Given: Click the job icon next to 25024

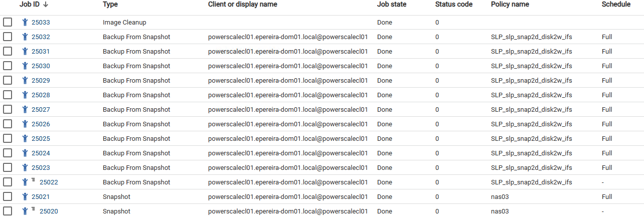Looking at the screenshot, I should [25, 153].
